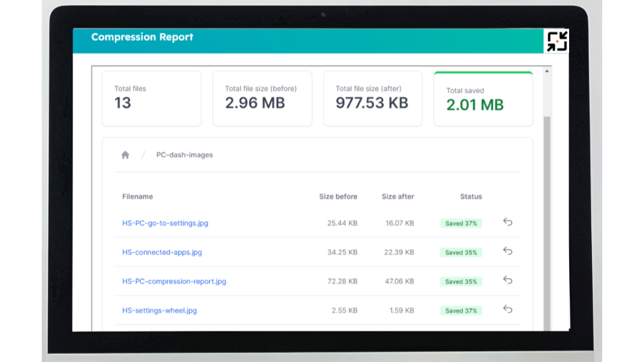Undo compression for HS-connected-apps.jpg

[508, 251]
